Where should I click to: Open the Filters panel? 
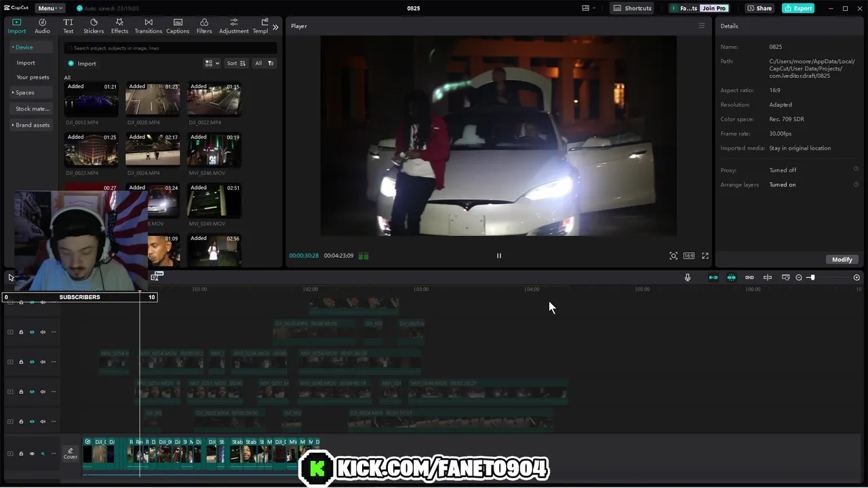coord(204,26)
